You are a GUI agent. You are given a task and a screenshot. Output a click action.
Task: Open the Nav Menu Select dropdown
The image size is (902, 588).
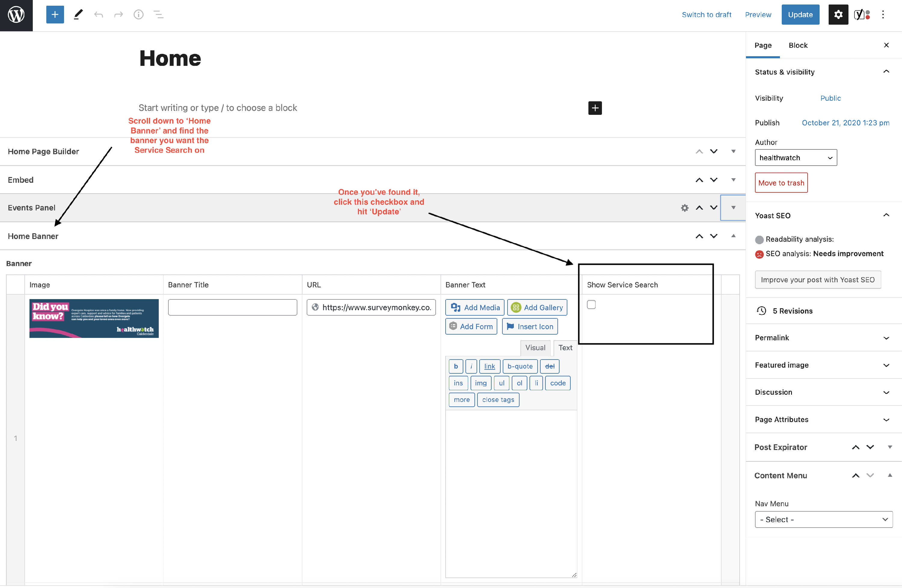coord(824,519)
